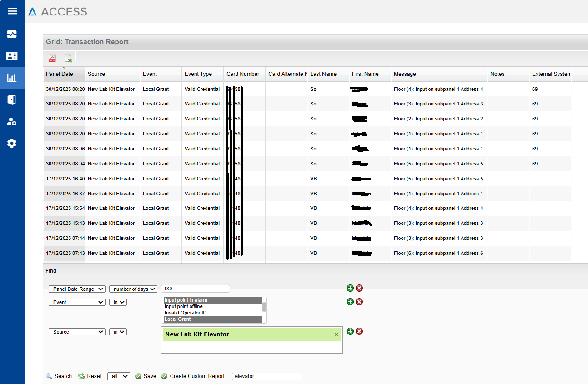Viewport: 588px width, 384px height.
Task: Select "Input point offline" in the Event list
Action: (x=212, y=306)
